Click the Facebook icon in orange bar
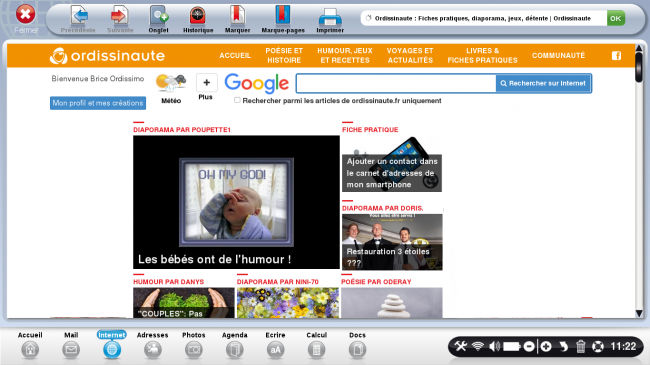This screenshot has width=650, height=365. [x=616, y=56]
